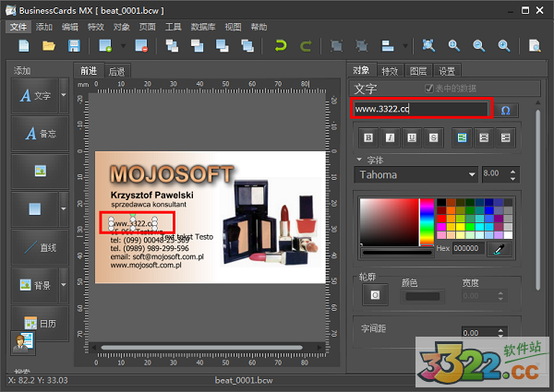Open the 特效 tab in right panel
This screenshot has height=392, width=554.
click(390, 72)
